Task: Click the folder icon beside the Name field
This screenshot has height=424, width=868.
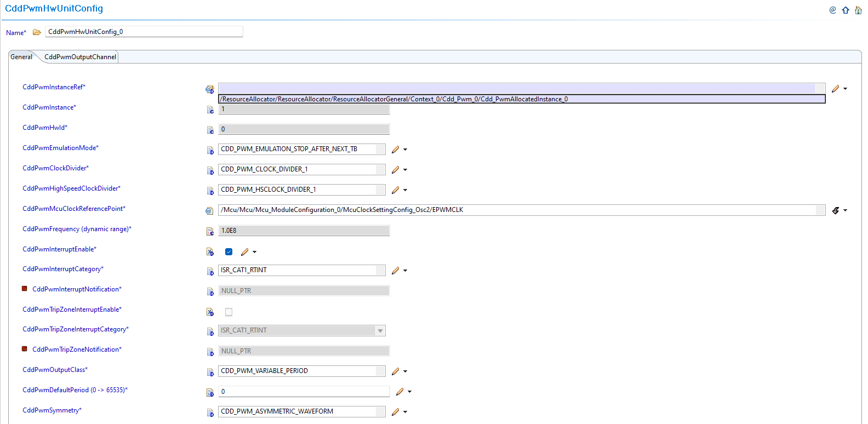Action: (x=37, y=32)
